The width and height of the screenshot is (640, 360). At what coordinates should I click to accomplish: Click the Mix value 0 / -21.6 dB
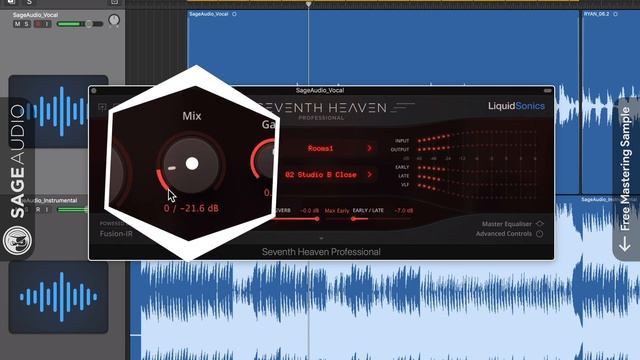[x=191, y=208]
